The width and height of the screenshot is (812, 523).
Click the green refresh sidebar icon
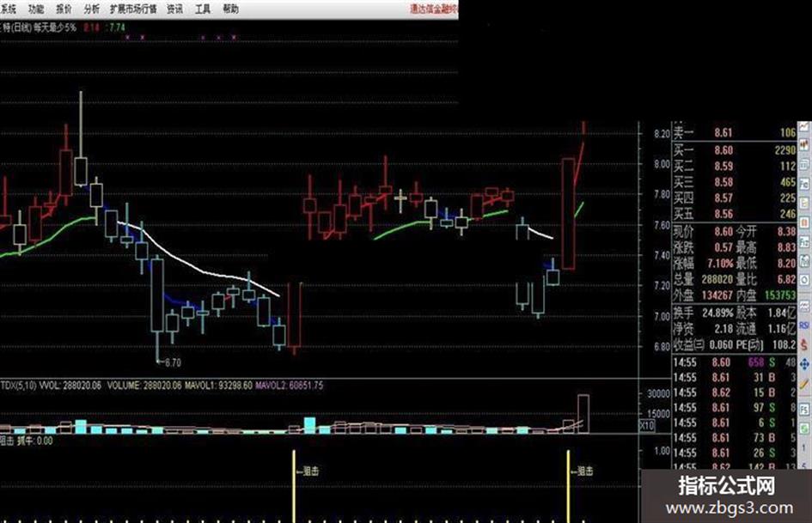point(804,429)
